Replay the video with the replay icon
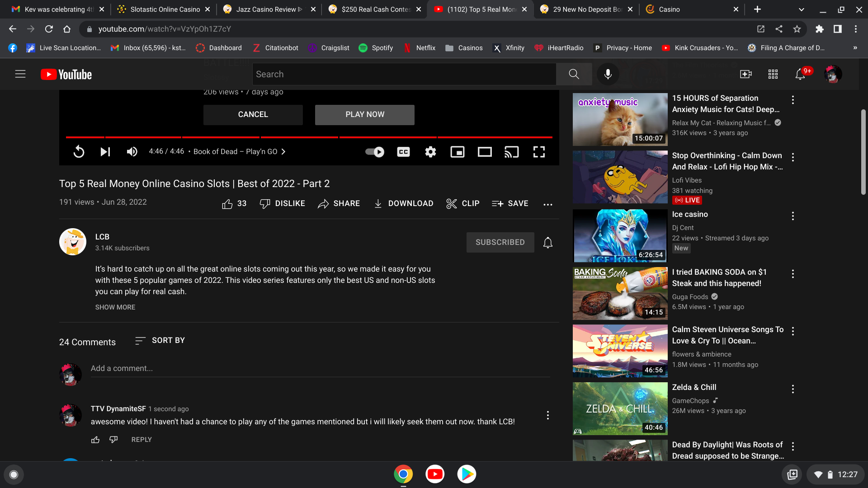The width and height of the screenshot is (868, 488). [x=79, y=152]
